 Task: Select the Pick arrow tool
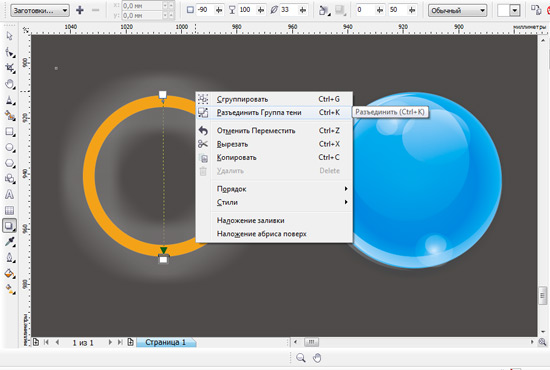point(9,36)
